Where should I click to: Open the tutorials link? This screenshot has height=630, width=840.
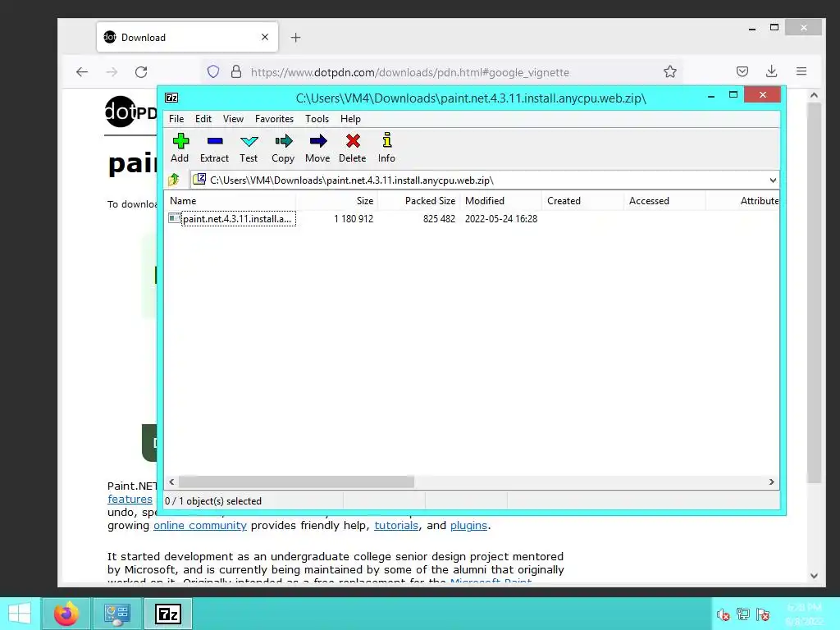396,526
